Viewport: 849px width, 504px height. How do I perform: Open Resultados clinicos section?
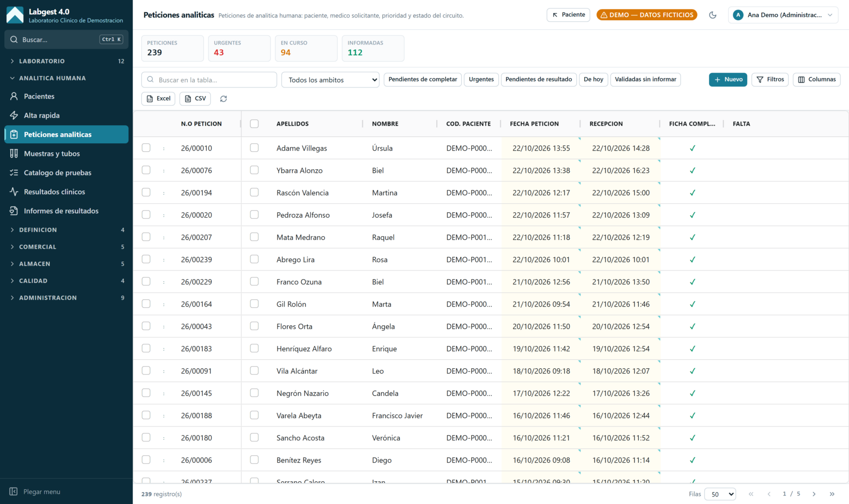pos(66,192)
